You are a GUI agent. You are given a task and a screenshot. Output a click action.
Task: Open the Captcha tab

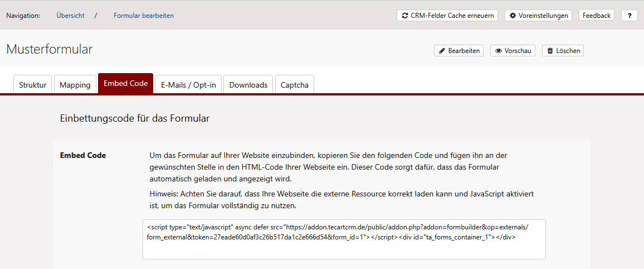coord(294,85)
